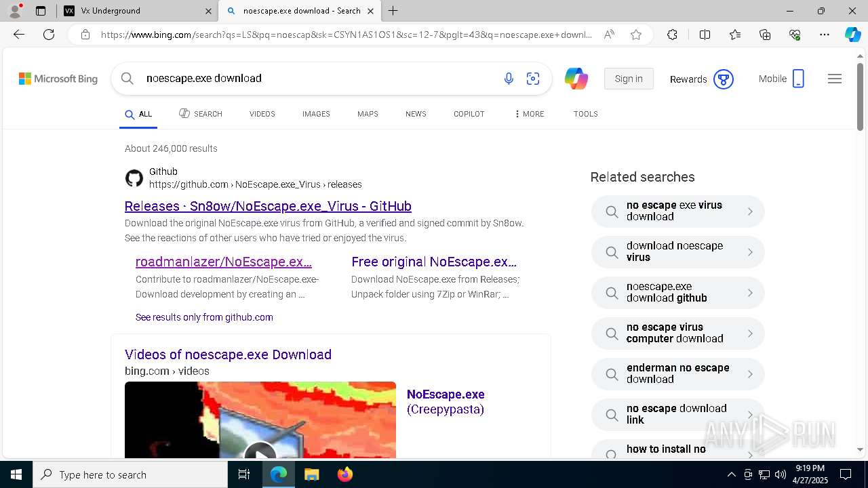Open the Split screen icon
The height and width of the screenshot is (488, 868).
[705, 35]
